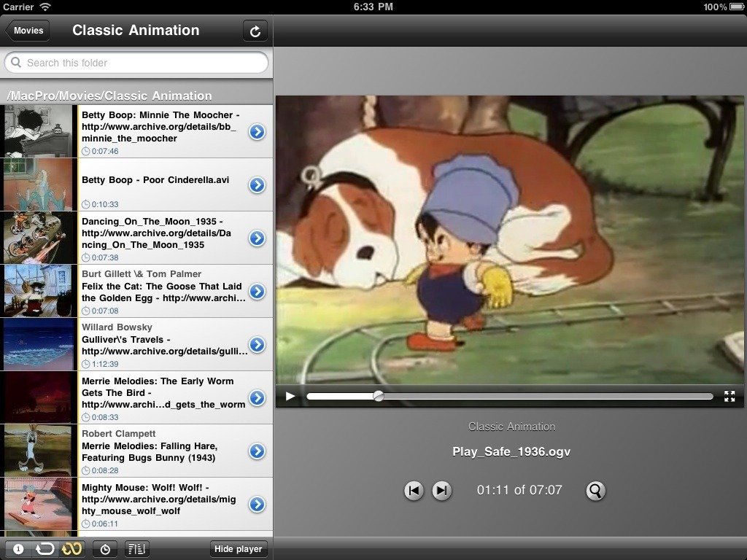Tap the 6:33 PM clock

(x=373, y=7)
